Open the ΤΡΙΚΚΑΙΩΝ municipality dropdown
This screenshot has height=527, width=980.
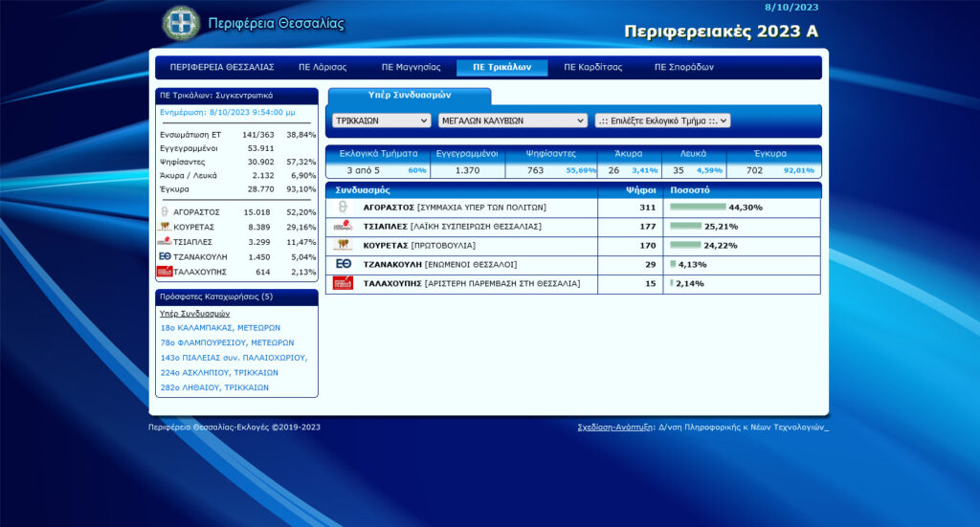click(381, 121)
